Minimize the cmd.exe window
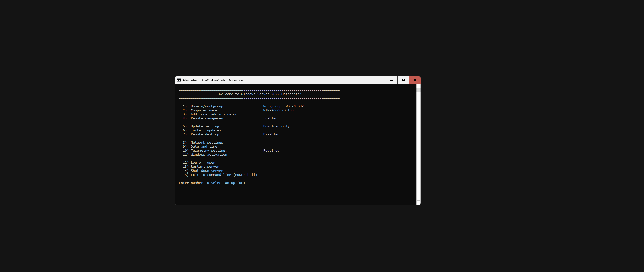This screenshot has height=272, width=644. [x=391, y=80]
